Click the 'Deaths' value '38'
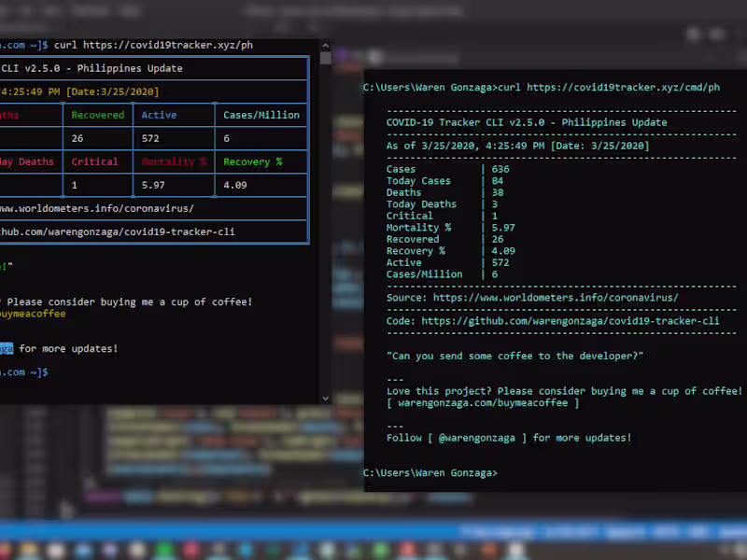The width and height of the screenshot is (747, 560). pos(498,192)
